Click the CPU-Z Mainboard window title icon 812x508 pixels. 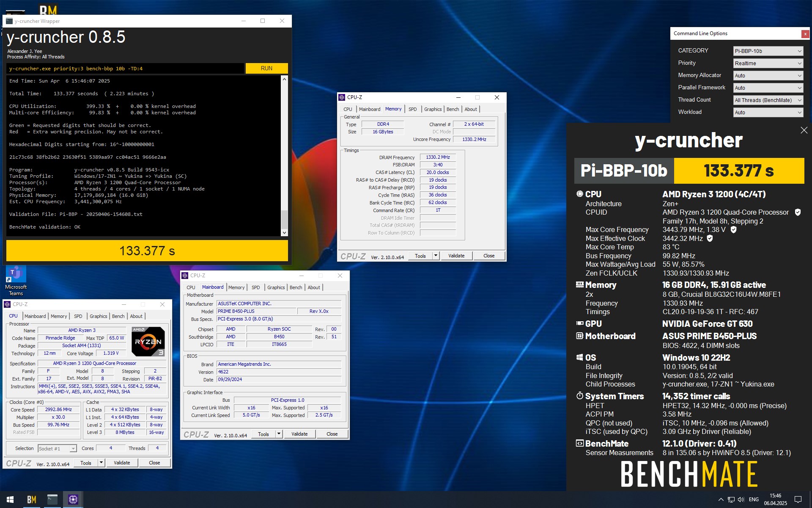click(x=185, y=276)
